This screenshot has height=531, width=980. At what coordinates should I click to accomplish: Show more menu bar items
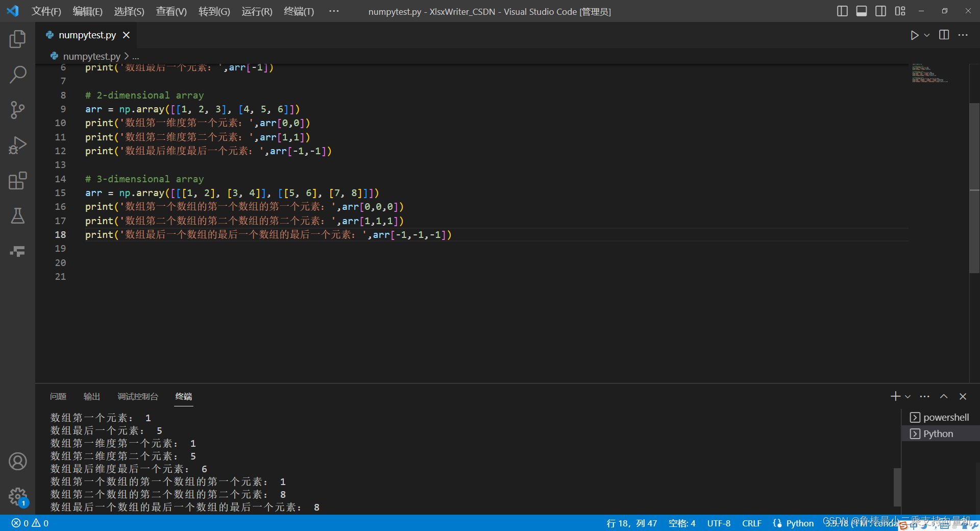(334, 11)
